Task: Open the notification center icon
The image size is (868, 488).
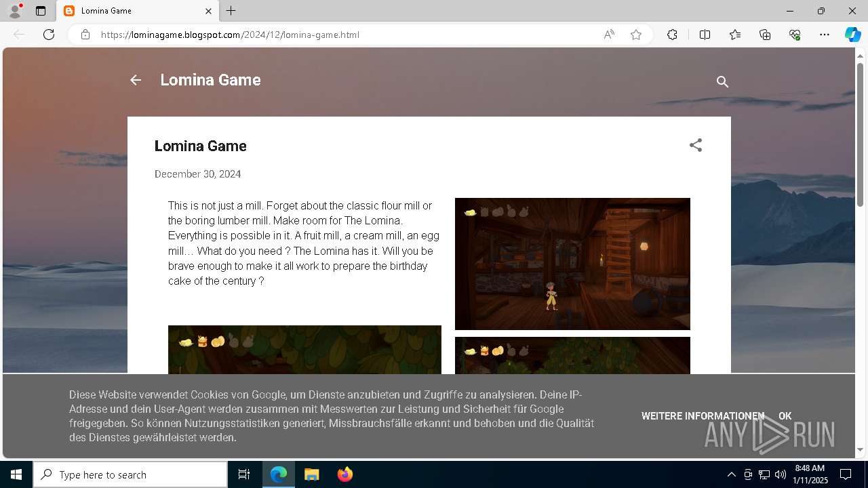Action: tap(846, 474)
